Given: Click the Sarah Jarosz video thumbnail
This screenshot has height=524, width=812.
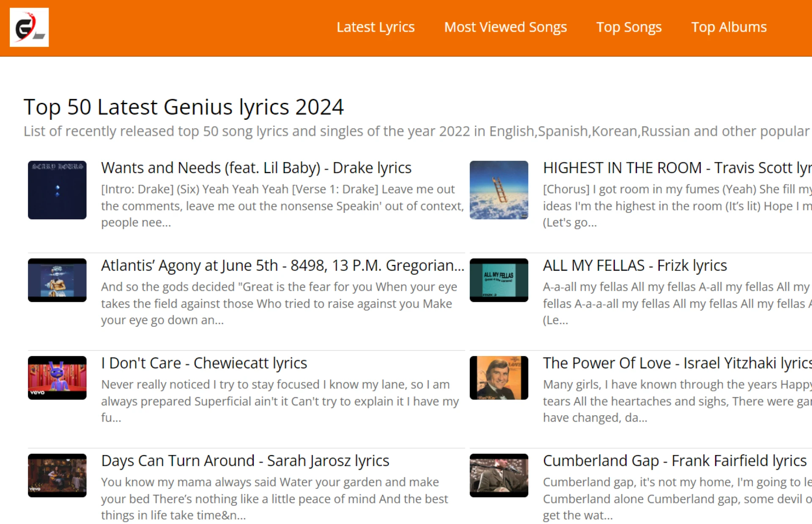Looking at the screenshot, I should click(57, 475).
